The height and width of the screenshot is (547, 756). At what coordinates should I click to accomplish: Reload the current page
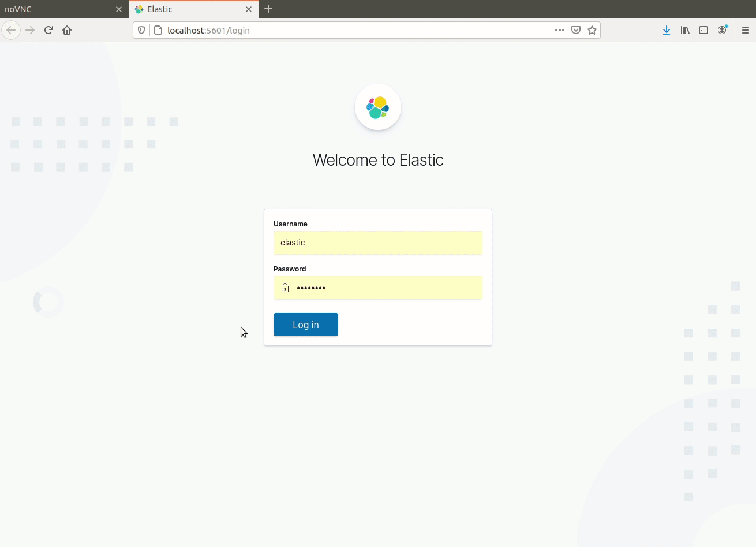click(x=48, y=30)
